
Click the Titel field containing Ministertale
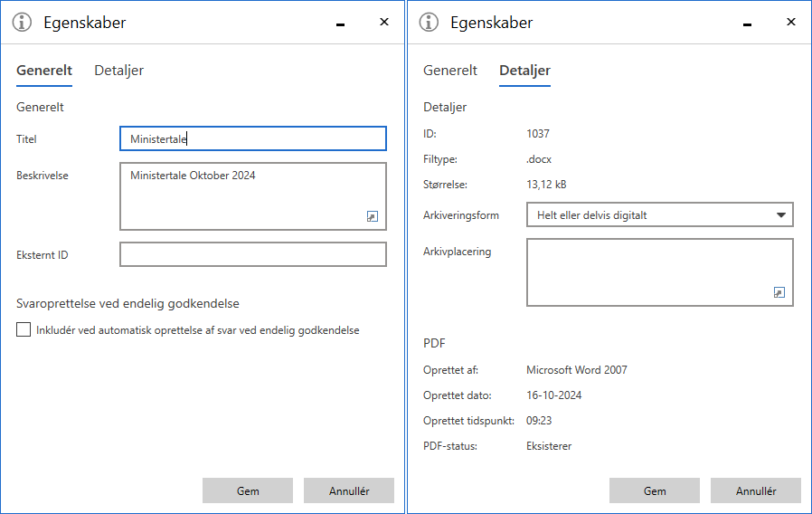tap(252, 138)
